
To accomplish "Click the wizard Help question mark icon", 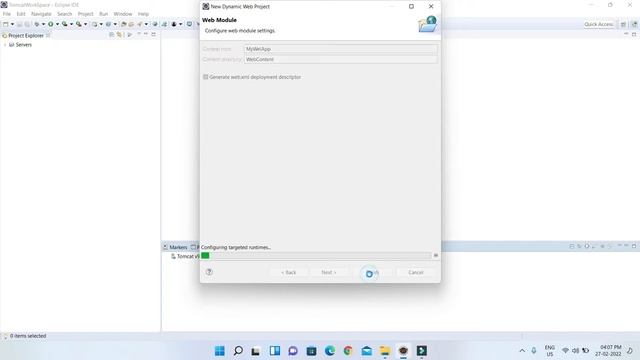I will 209,272.
